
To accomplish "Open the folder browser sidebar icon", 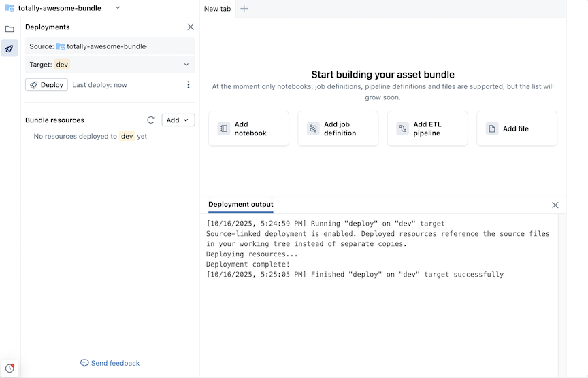I will click(x=10, y=29).
